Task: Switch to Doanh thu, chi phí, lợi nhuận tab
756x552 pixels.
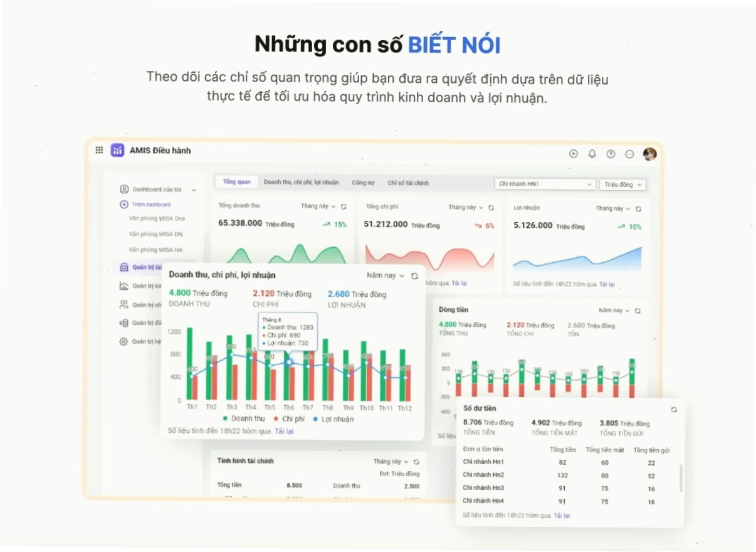Action: (x=301, y=183)
